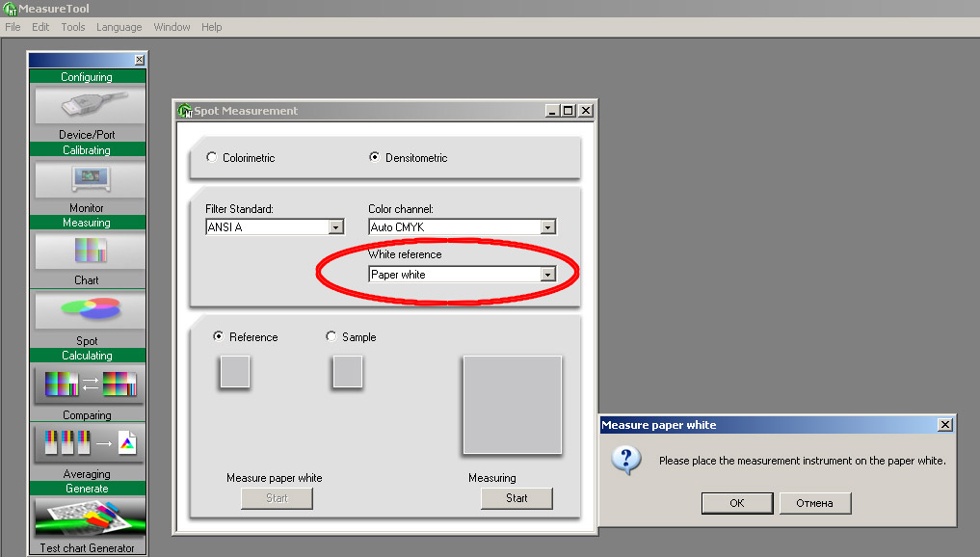Image resolution: width=980 pixels, height=557 pixels.
Task: Launch the Test chart Generator icon
Action: 88,518
